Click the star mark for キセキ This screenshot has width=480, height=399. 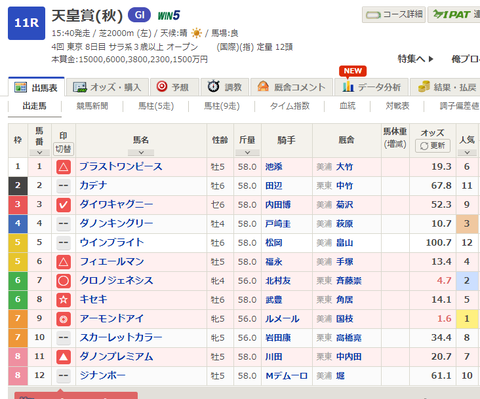63,300
